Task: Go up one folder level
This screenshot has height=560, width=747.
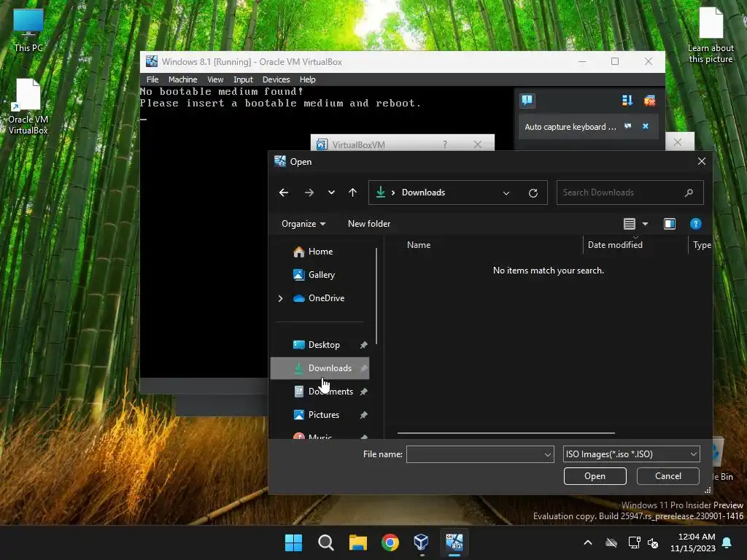Action: 352,192
